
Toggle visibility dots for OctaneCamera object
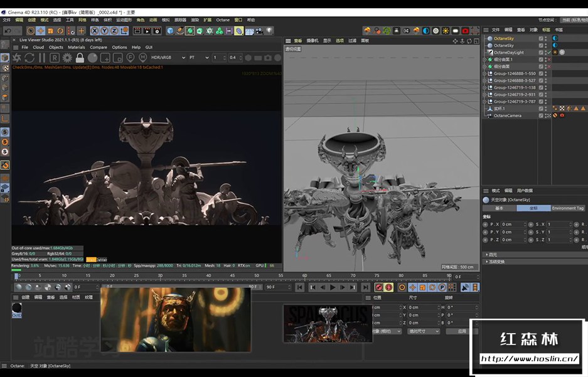coord(546,115)
